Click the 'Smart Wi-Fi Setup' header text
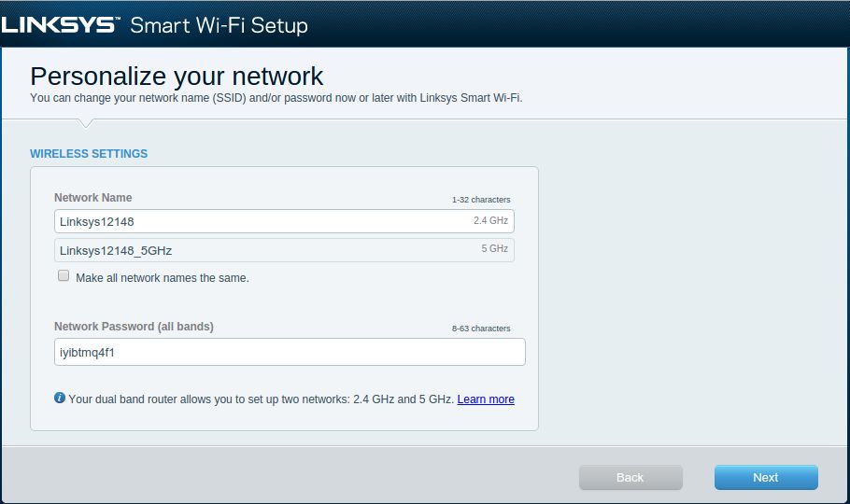 tap(219, 25)
